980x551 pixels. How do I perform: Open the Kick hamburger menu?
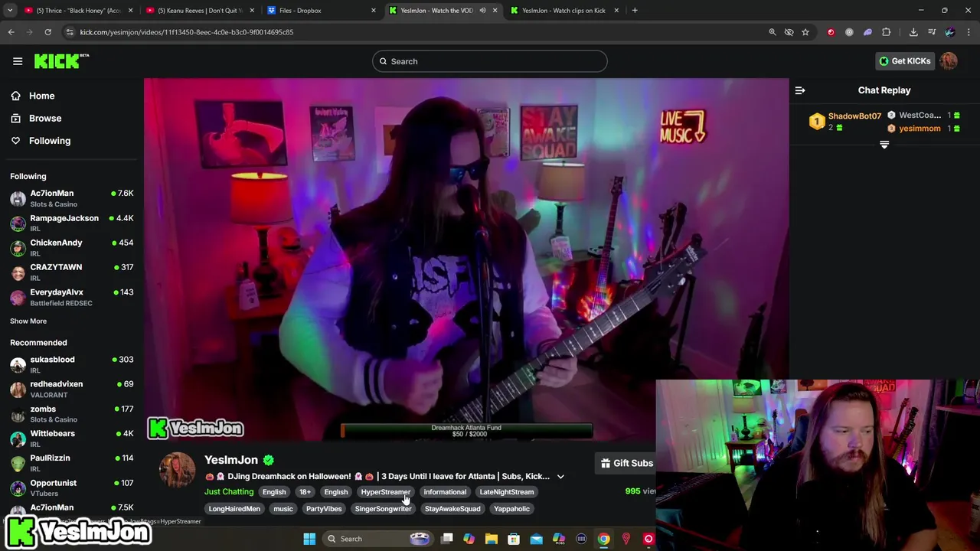click(x=18, y=61)
